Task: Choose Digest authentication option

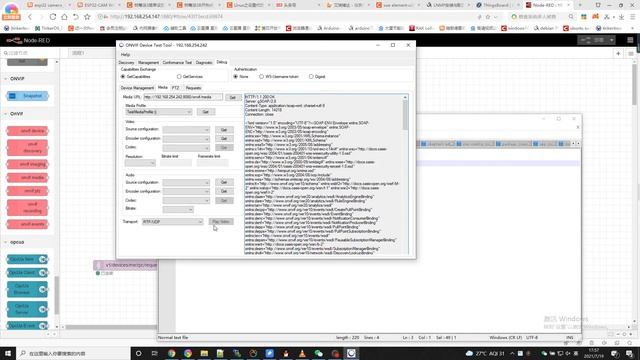Action: [x=311, y=77]
